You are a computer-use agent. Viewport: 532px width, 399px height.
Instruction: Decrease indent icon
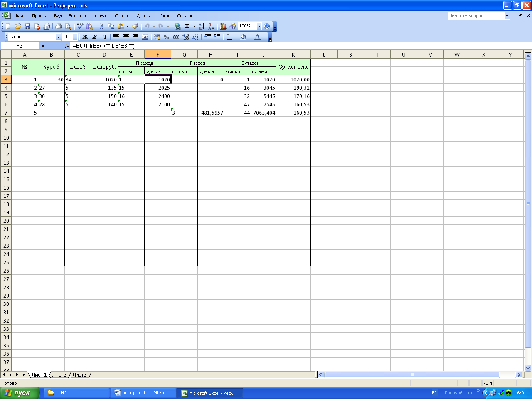click(207, 37)
